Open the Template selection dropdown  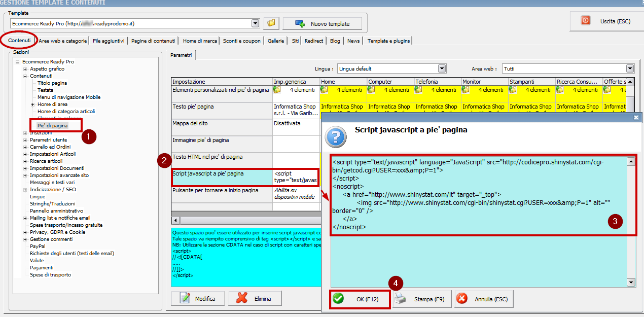pyautogui.click(x=255, y=23)
